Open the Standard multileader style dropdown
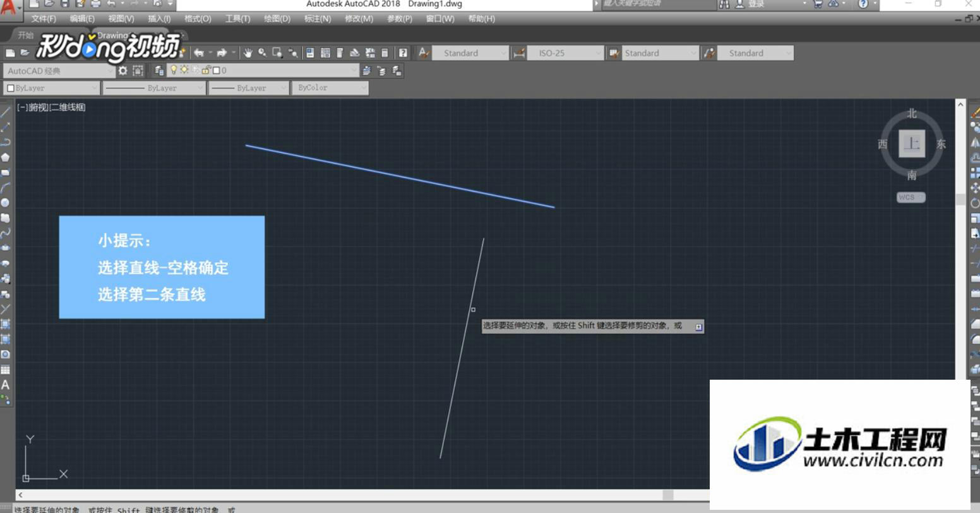Screen dimensions: 980x513 (756, 53)
